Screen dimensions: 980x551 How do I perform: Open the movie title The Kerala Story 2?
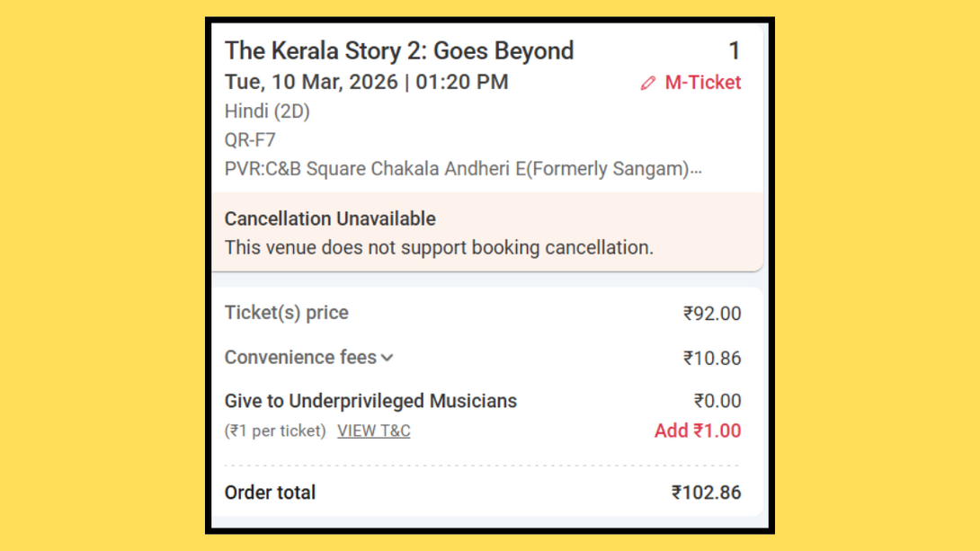pyautogui.click(x=398, y=50)
